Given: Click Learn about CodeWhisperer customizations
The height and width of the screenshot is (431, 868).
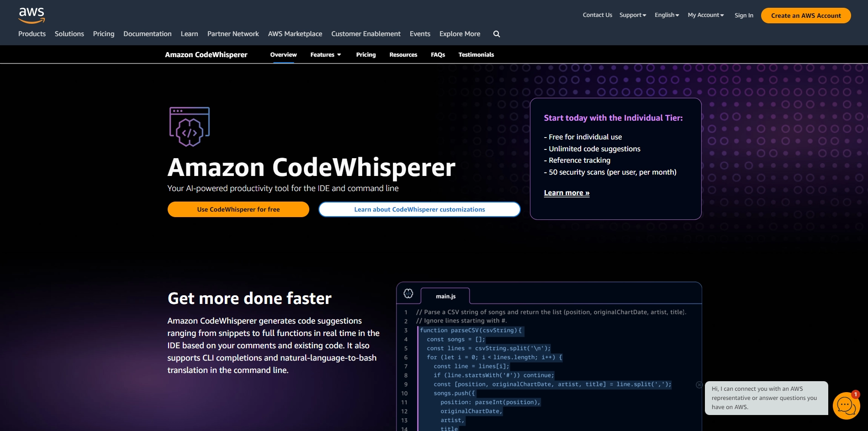Looking at the screenshot, I should coord(419,209).
